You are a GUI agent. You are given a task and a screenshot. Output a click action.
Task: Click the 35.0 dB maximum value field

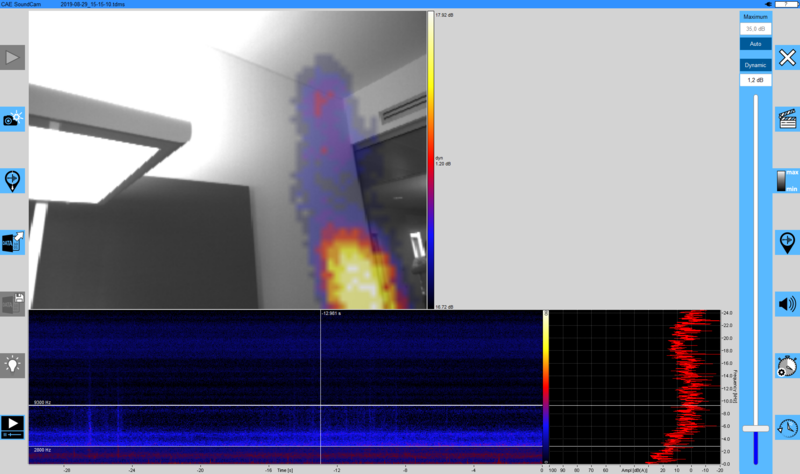[x=755, y=30]
